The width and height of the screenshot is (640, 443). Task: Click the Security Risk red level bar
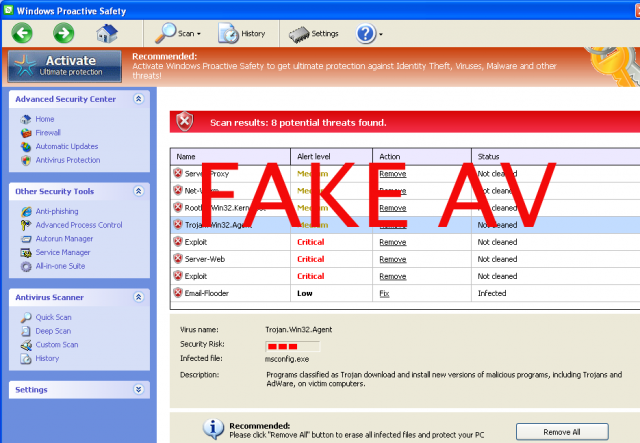[293, 347]
